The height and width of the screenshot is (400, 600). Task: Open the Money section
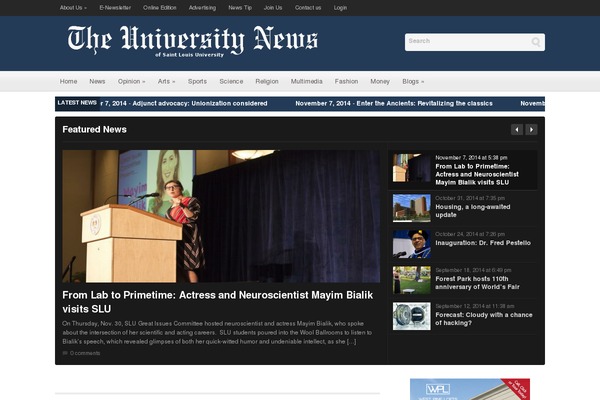click(x=380, y=81)
